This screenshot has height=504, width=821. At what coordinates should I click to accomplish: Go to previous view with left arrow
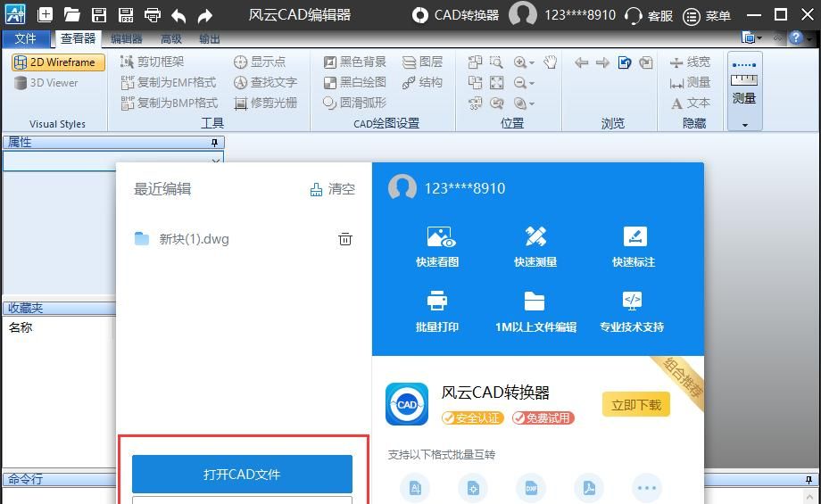(581, 62)
